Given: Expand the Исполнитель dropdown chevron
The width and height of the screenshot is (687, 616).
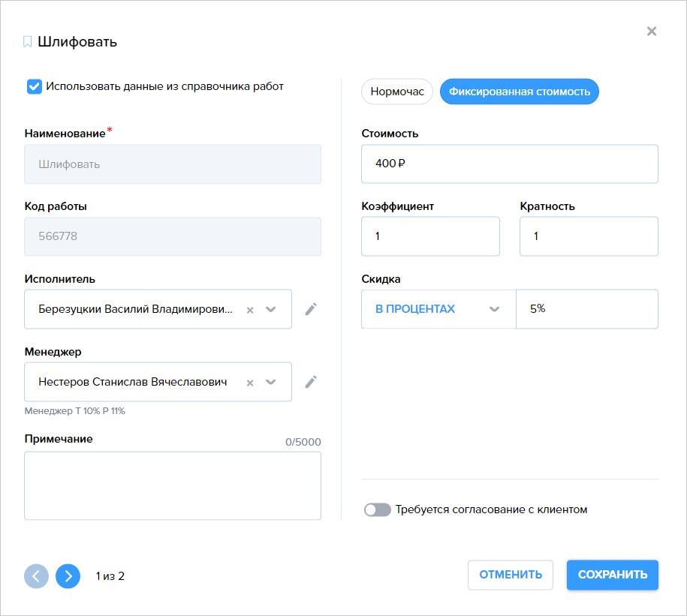Looking at the screenshot, I should tap(271, 309).
